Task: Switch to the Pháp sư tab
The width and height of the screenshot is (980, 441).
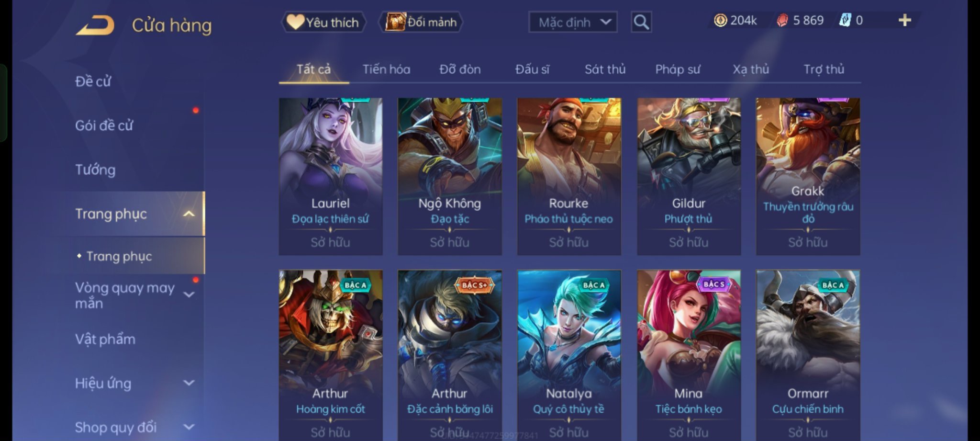Action: point(678,69)
